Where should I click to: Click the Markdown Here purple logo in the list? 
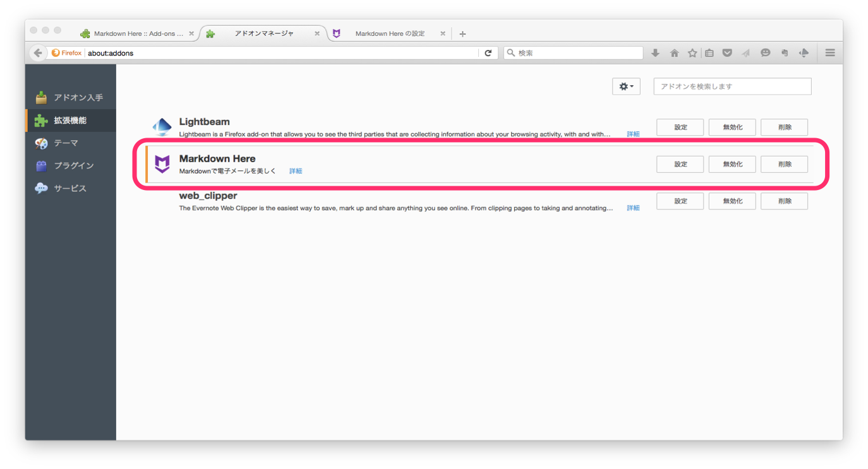(162, 164)
